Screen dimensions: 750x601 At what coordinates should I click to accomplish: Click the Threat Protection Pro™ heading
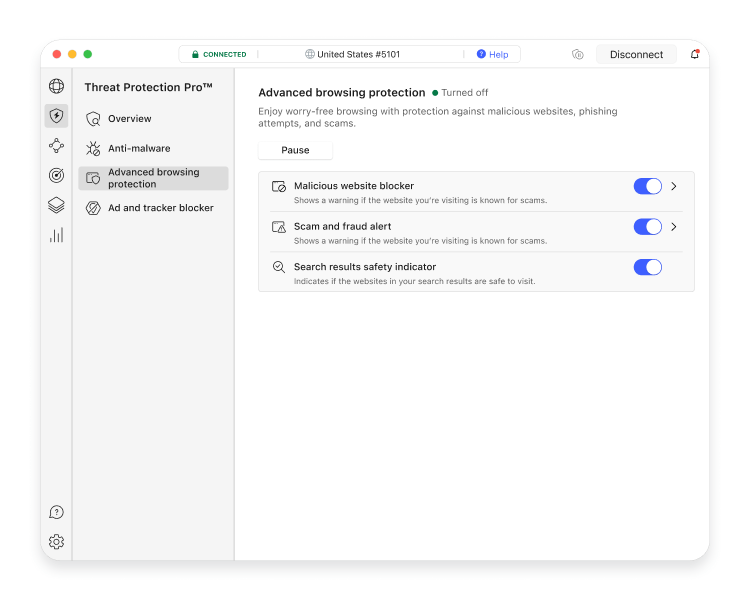(148, 87)
